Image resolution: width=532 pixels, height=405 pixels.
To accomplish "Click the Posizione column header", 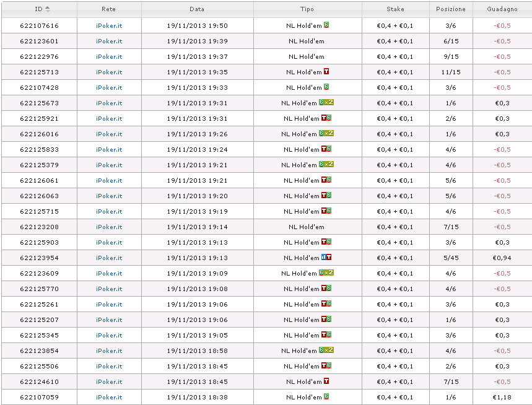I will point(451,9).
